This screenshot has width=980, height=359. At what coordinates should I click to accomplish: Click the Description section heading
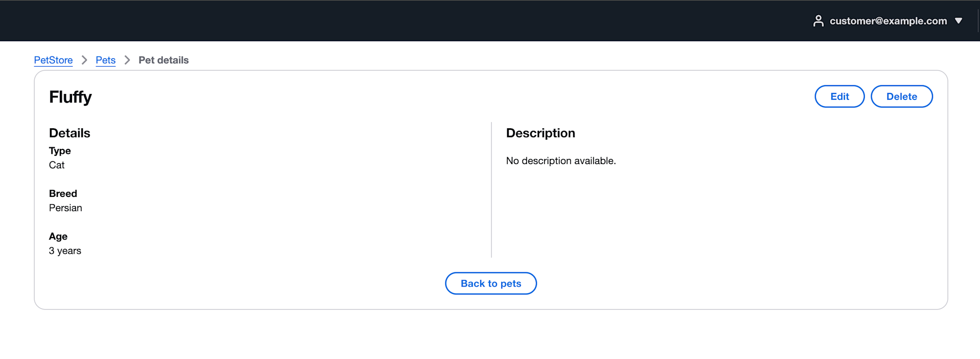540,133
